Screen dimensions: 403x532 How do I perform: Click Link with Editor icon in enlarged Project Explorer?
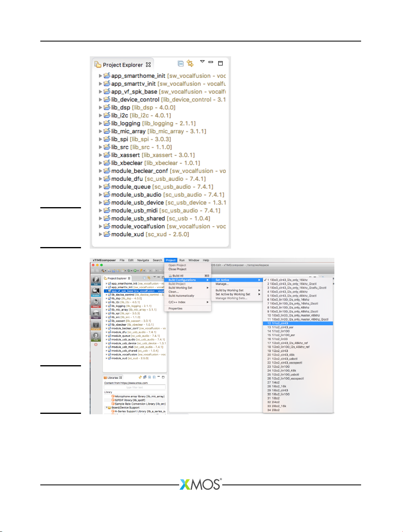[190, 63]
